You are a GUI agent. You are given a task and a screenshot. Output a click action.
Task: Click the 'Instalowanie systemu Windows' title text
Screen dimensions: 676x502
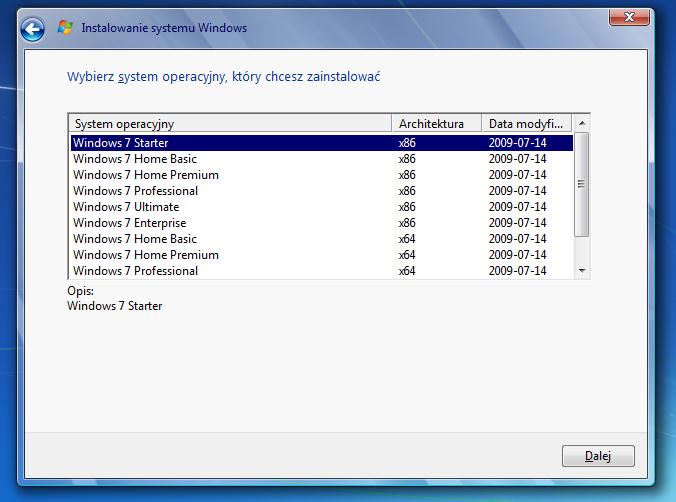pos(164,28)
